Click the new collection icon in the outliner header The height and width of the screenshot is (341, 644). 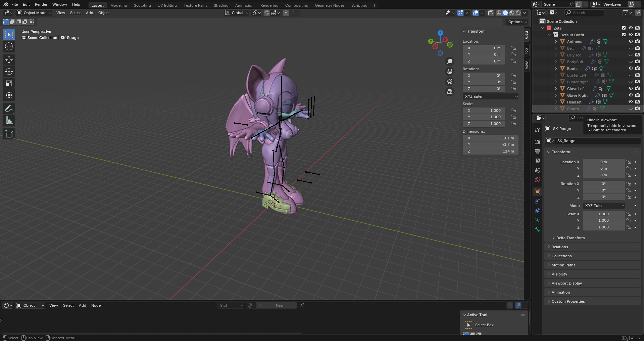point(638,13)
